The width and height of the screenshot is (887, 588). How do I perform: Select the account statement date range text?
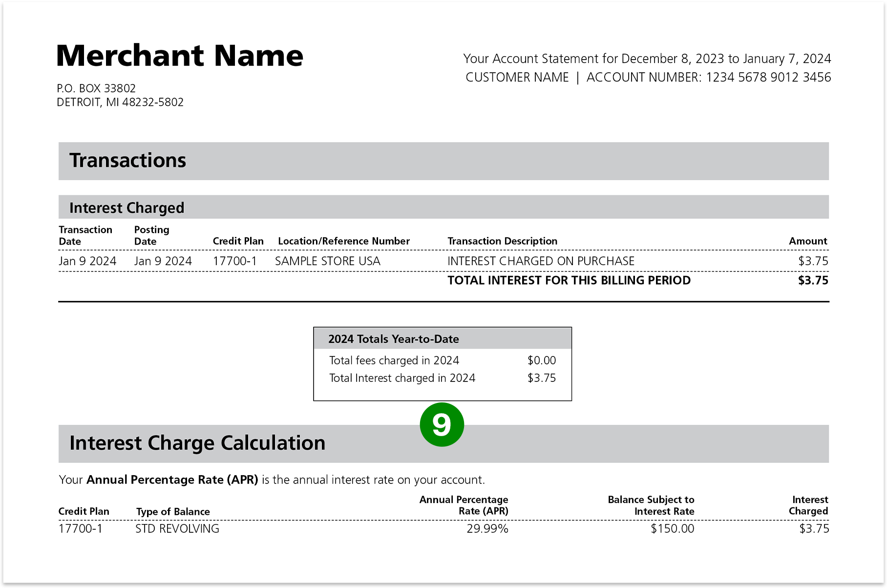[647, 59]
